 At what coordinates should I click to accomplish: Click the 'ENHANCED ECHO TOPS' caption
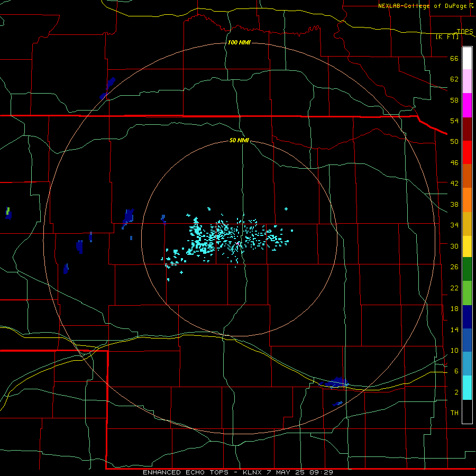[x=186, y=472]
